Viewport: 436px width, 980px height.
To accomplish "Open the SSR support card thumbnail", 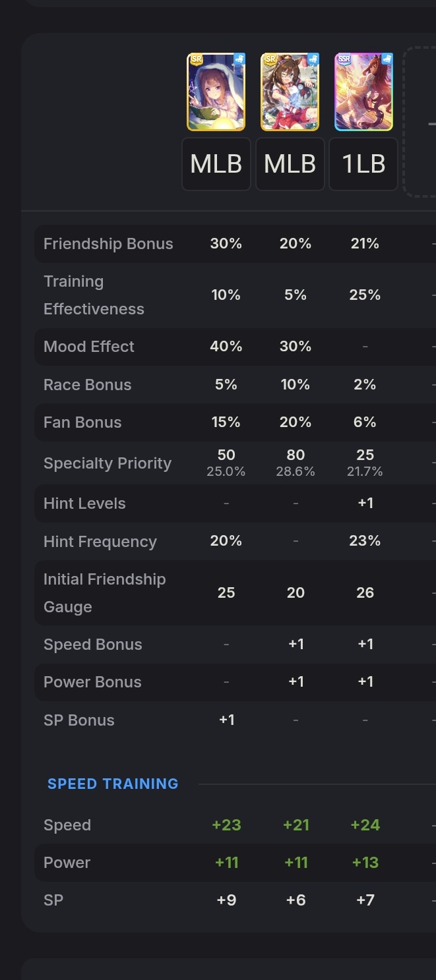I will click(x=364, y=92).
